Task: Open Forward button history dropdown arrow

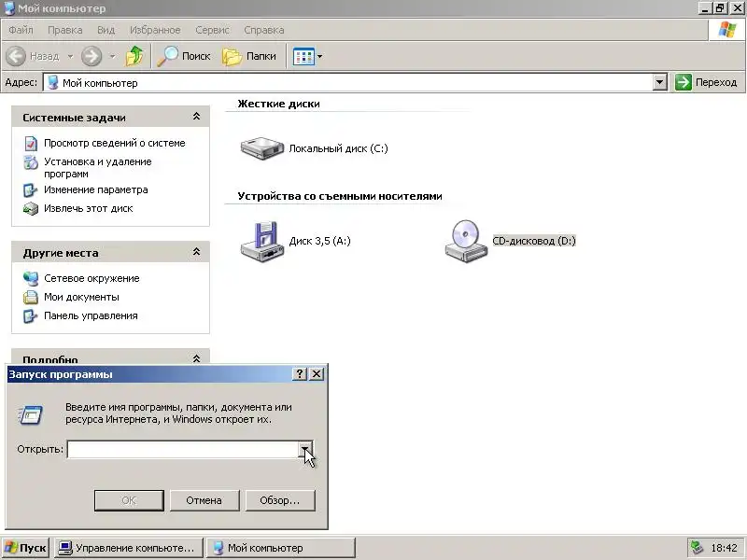Action: (112, 56)
